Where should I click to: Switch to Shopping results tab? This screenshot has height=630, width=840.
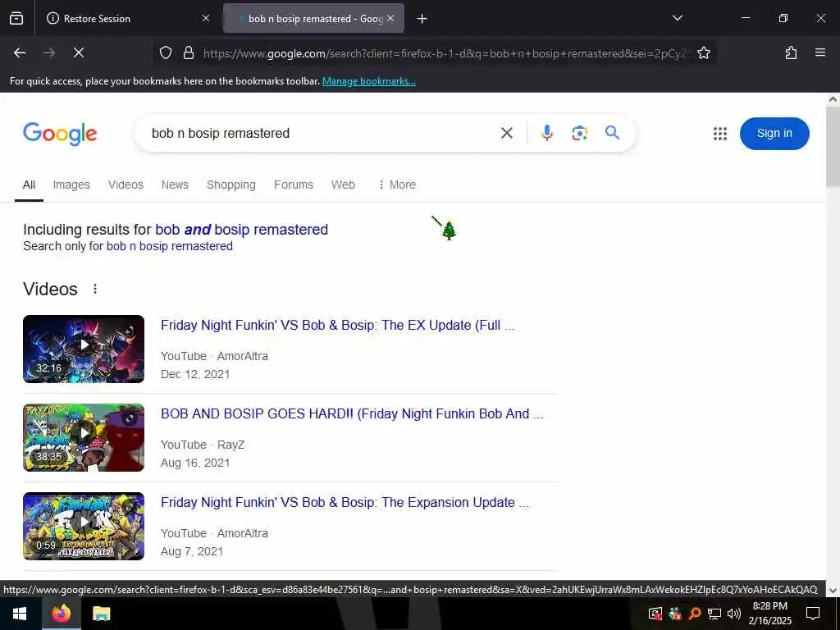(x=231, y=185)
